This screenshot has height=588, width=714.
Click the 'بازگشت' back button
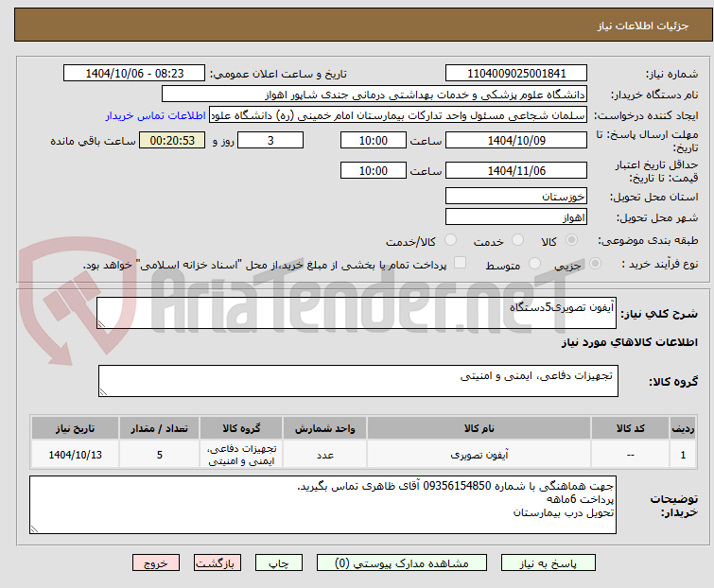click(x=217, y=563)
